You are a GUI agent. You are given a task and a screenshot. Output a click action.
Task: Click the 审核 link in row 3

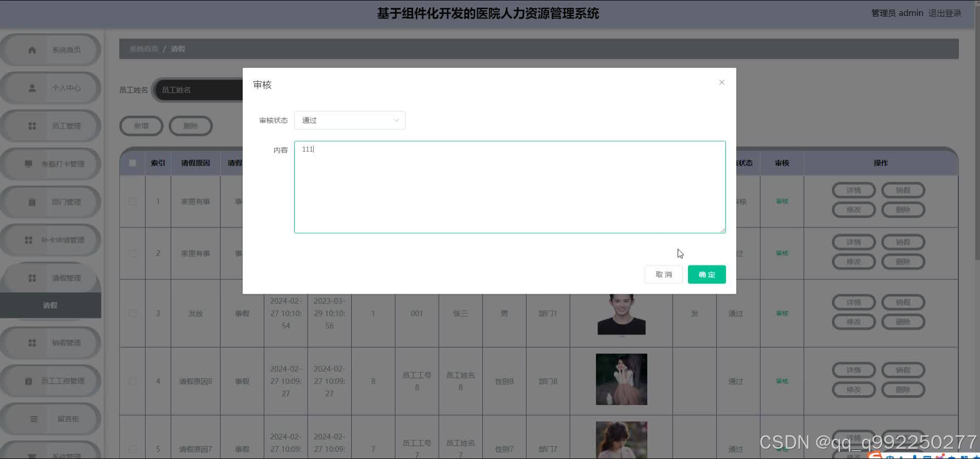coord(782,313)
